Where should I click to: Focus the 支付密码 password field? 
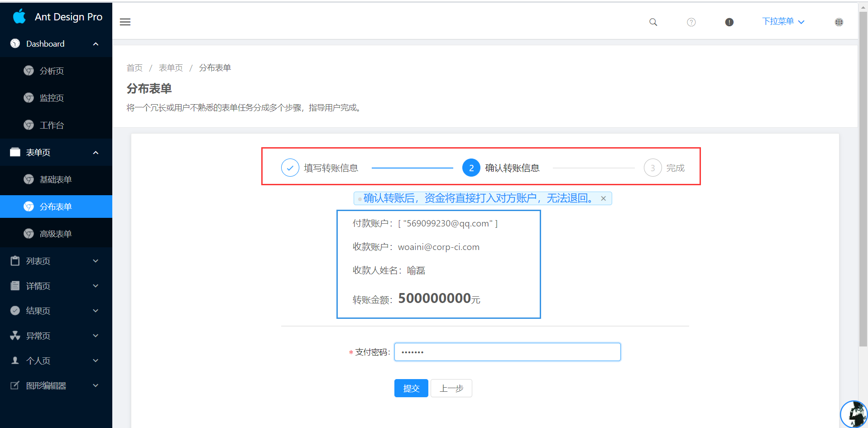pos(507,352)
